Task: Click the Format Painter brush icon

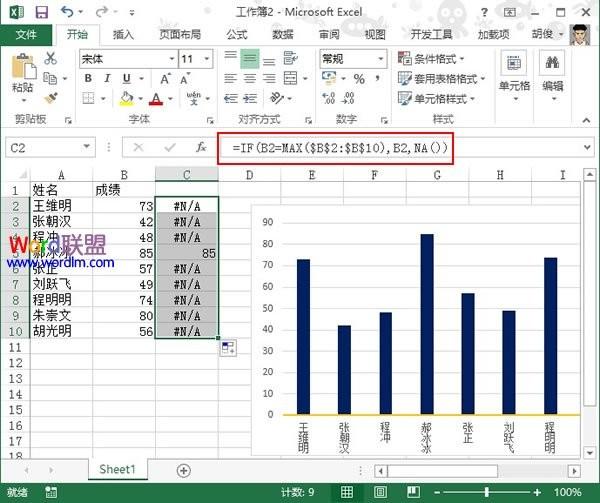Action: (51, 98)
